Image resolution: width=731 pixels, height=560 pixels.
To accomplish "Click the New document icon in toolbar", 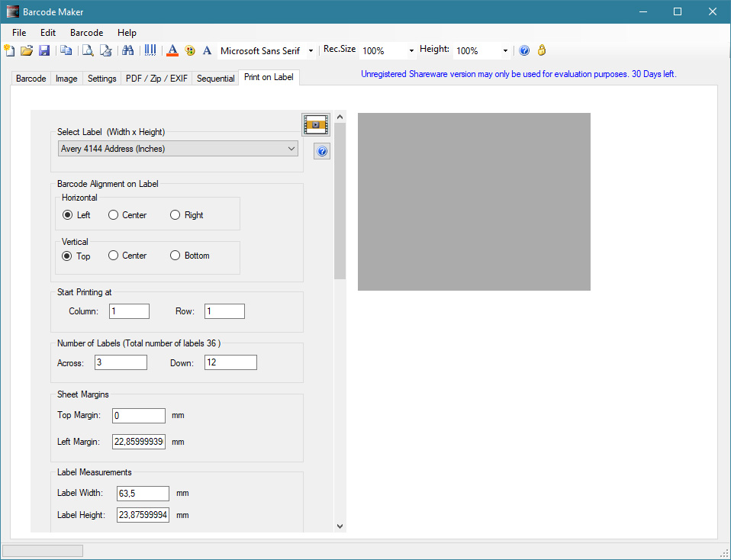I will [9, 50].
